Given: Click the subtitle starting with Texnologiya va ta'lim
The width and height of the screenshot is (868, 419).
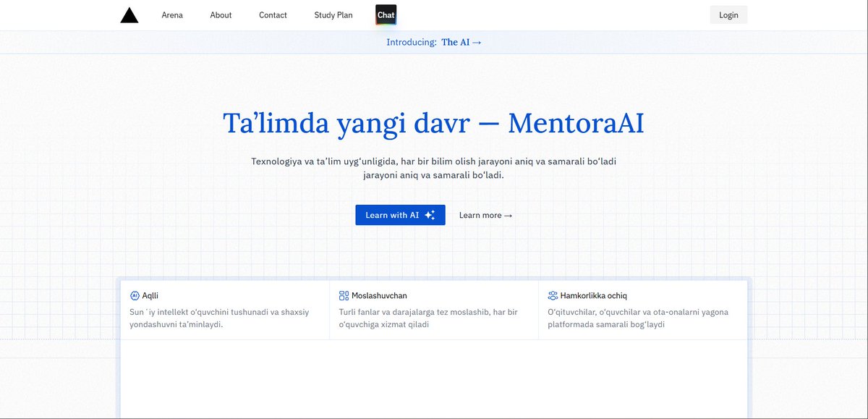Looking at the screenshot, I should (x=434, y=167).
